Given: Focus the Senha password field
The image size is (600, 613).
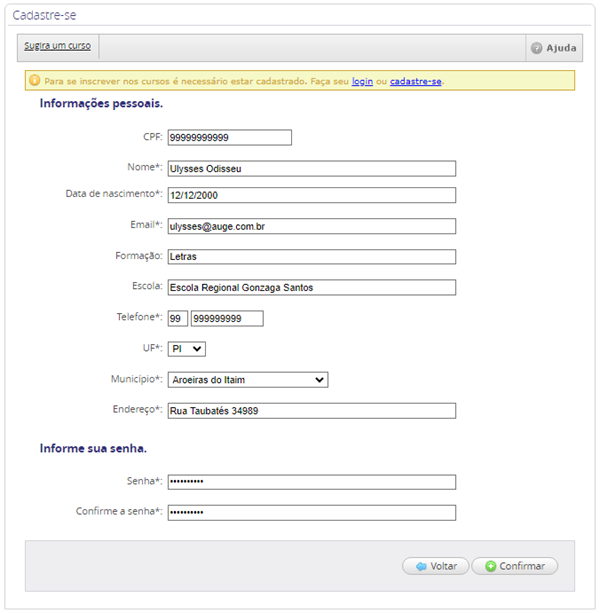Looking at the screenshot, I should coord(312,482).
